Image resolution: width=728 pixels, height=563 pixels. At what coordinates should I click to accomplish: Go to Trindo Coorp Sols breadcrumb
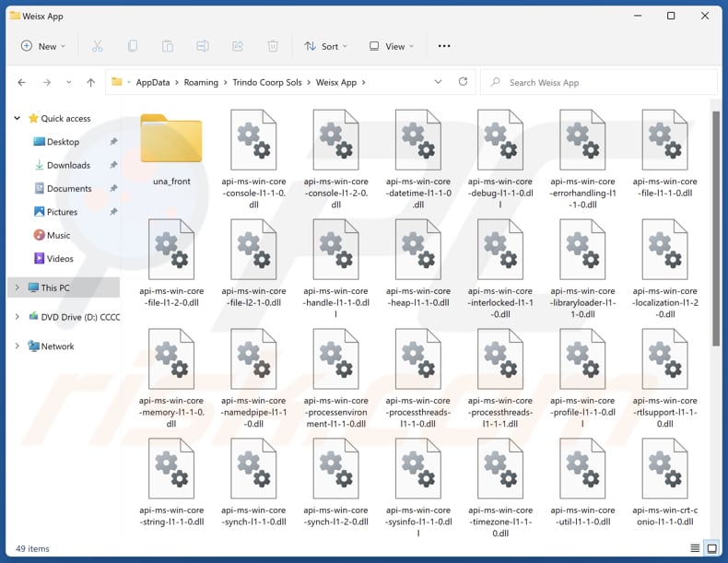pyautogui.click(x=267, y=83)
